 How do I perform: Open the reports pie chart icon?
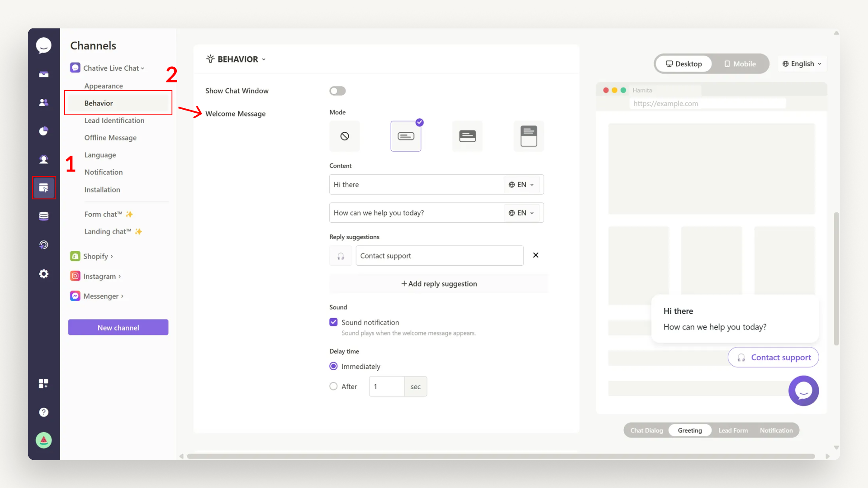[44, 131]
